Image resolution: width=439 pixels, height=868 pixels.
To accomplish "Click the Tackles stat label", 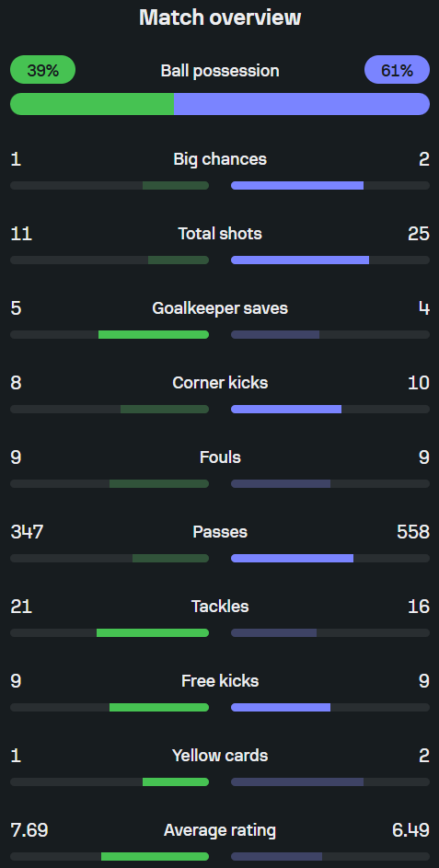I will 220,607.
